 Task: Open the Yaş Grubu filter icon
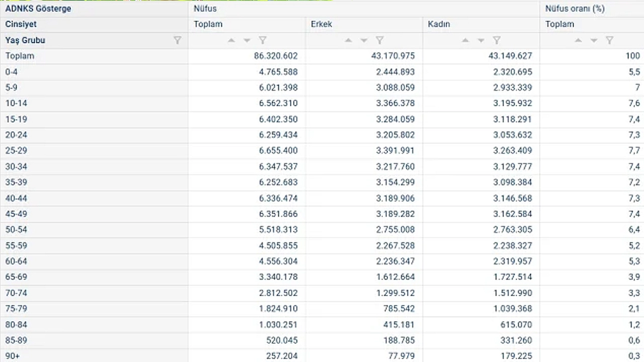177,40
